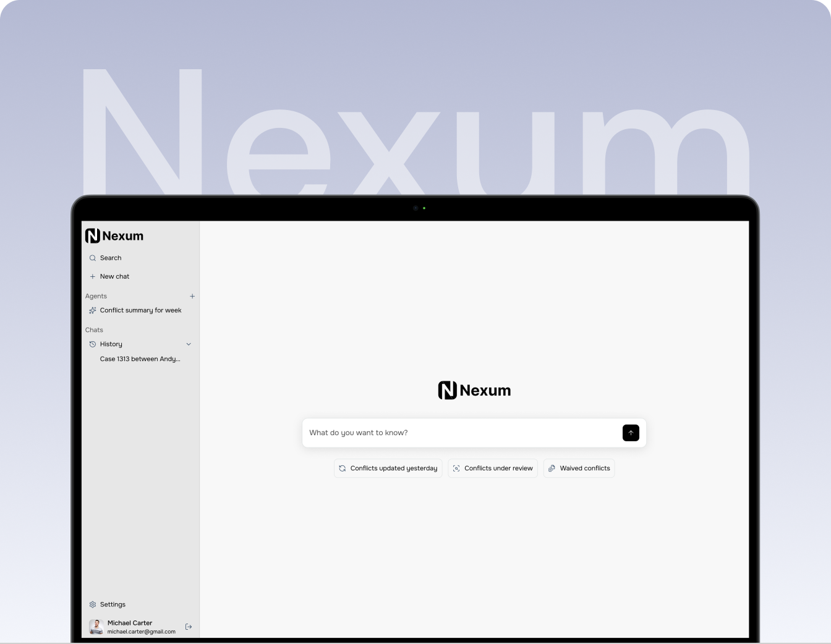Collapse the History chat list
This screenshot has width=831, height=644.
[x=189, y=344]
